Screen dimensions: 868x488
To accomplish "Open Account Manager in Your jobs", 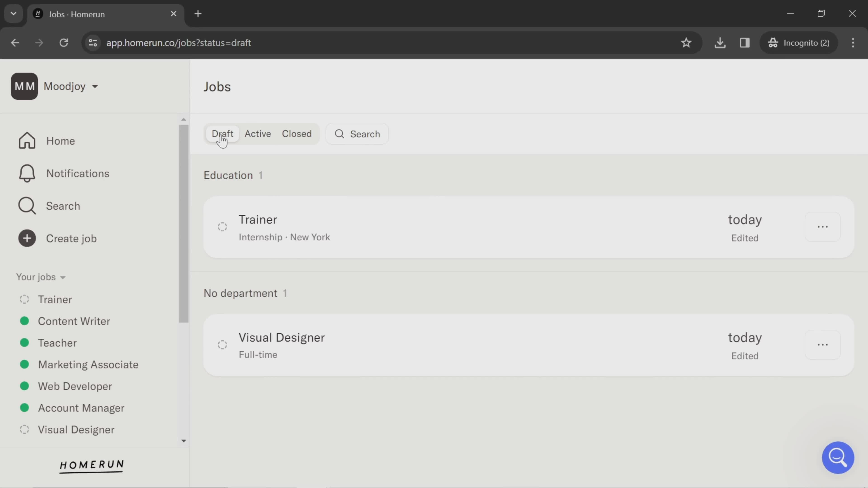I will tap(81, 408).
